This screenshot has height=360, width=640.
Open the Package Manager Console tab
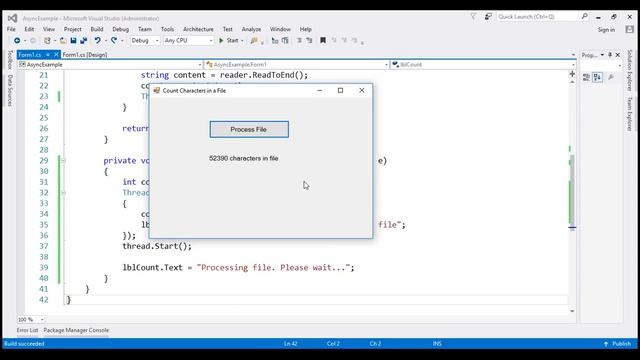(76, 330)
